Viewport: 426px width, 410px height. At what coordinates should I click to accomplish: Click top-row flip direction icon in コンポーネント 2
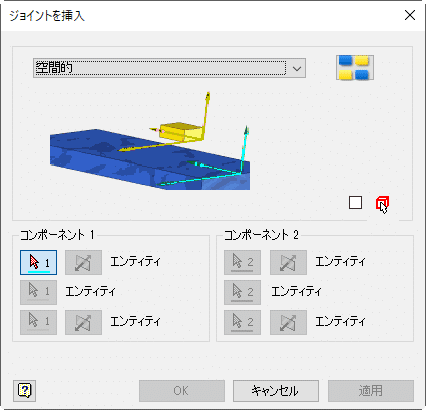coord(288,263)
